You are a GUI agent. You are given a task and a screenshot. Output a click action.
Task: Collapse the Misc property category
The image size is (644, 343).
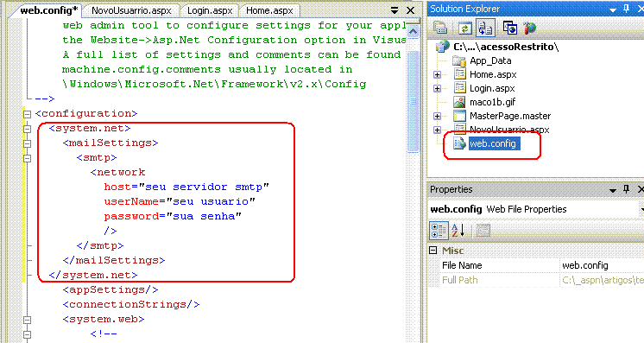432,250
